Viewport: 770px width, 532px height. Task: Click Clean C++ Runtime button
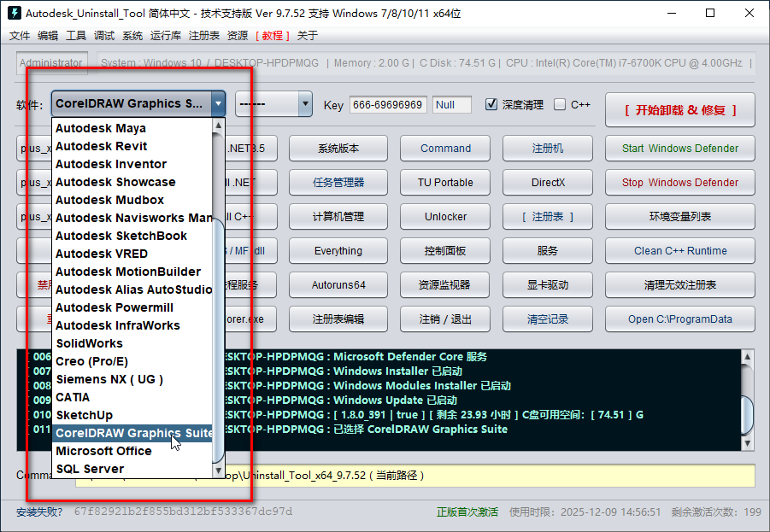pos(680,251)
